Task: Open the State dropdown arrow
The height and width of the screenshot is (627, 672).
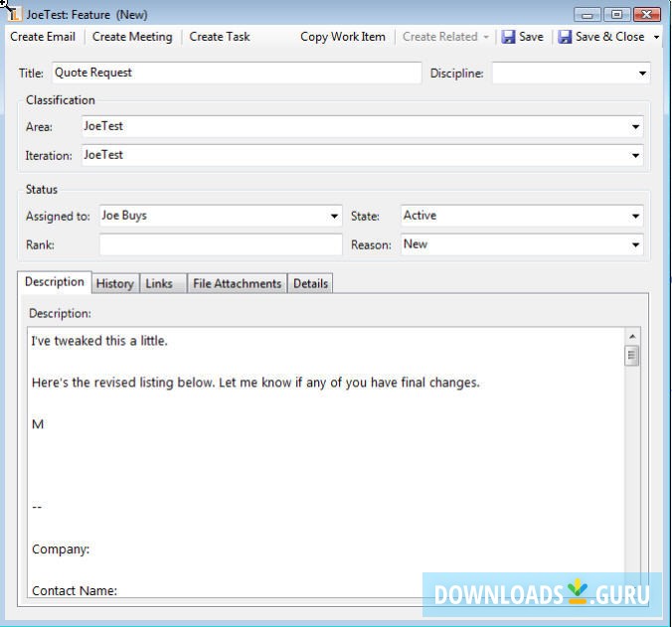Action: (x=635, y=216)
